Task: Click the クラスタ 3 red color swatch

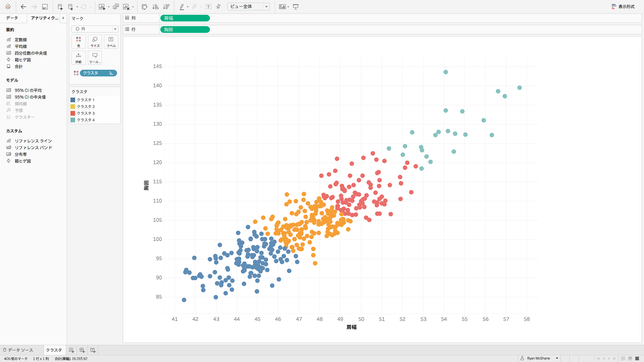Action: [x=73, y=113]
